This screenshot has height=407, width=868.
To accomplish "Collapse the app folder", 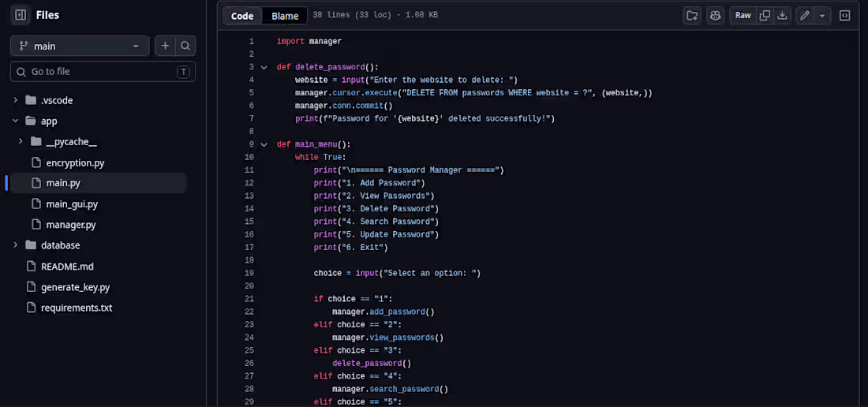I will click(16, 121).
